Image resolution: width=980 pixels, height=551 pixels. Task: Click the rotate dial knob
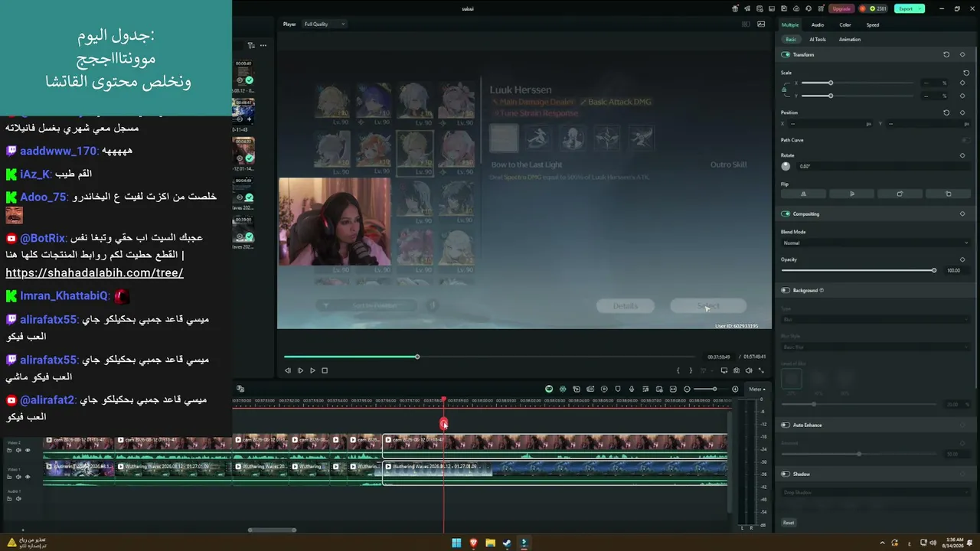click(786, 166)
